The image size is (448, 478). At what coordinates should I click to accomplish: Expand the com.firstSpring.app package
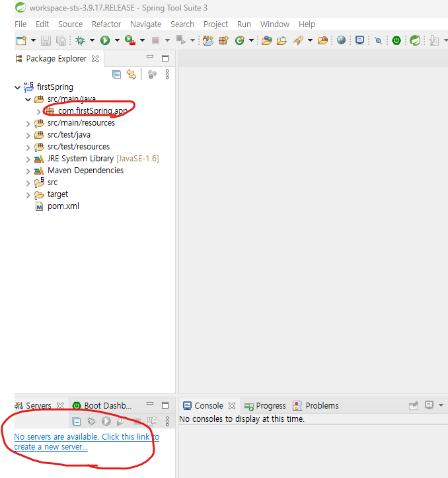[x=38, y=112]
